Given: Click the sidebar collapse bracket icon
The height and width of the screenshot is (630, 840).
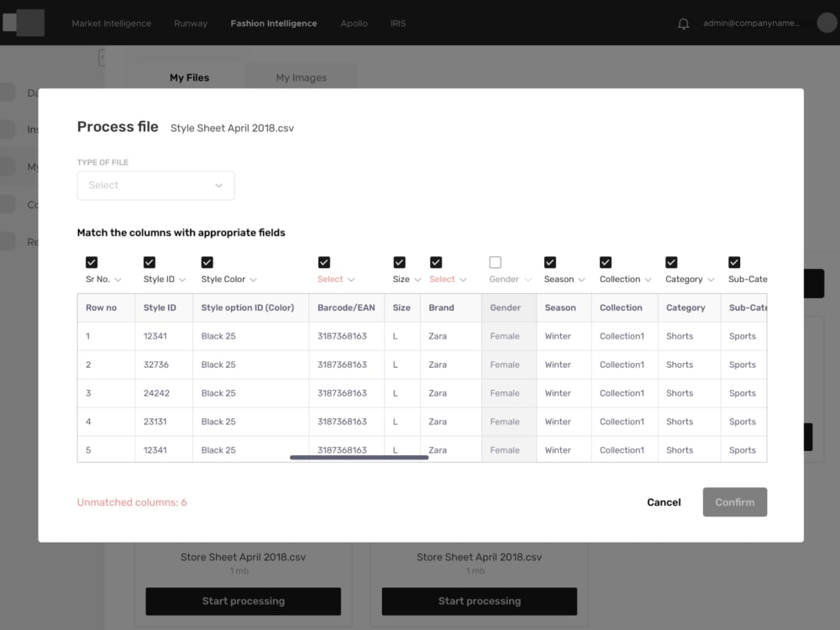Looking at the screenshot, I should click(102, 57).
